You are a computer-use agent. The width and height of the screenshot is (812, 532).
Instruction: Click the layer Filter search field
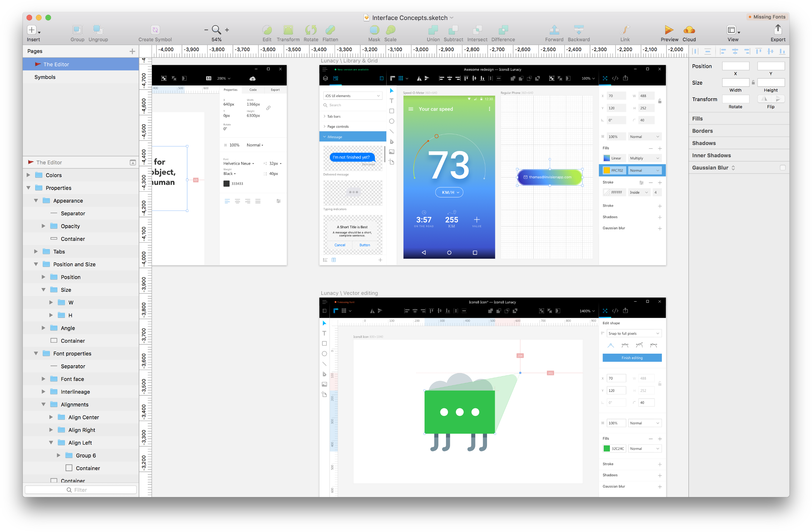[81, 490]
